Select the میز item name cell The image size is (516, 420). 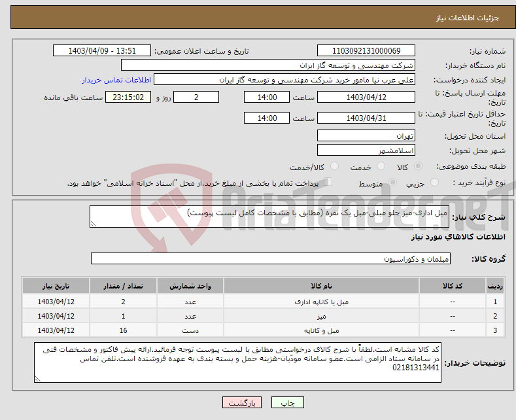click(x=321, y=316)
